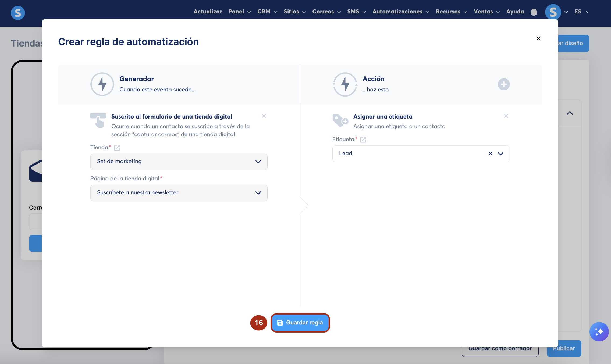Click the Systeme logo in top-left
611x364 pixels.
(x=18, y=13)
